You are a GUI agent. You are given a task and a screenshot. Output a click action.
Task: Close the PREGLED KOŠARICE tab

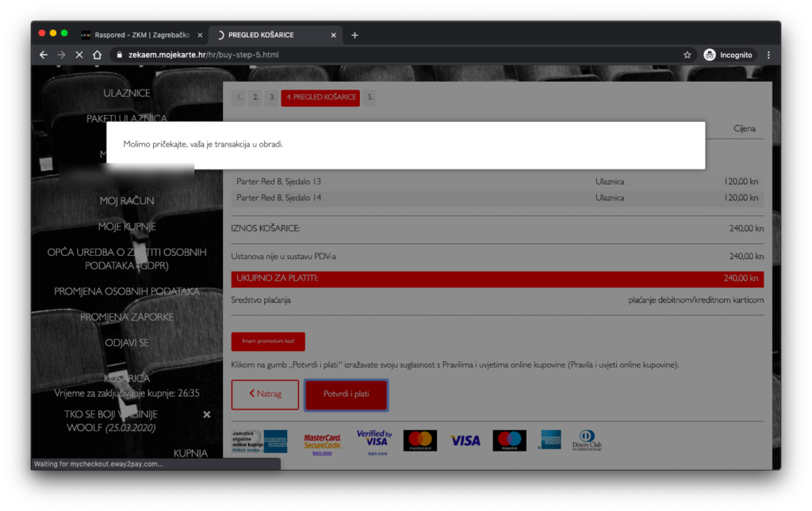click(334, 35)
